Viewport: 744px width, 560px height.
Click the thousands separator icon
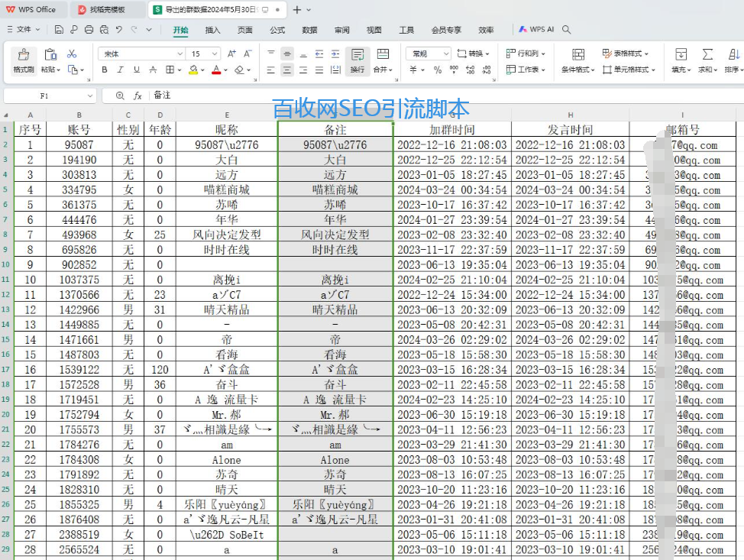(x=454, y=70)
